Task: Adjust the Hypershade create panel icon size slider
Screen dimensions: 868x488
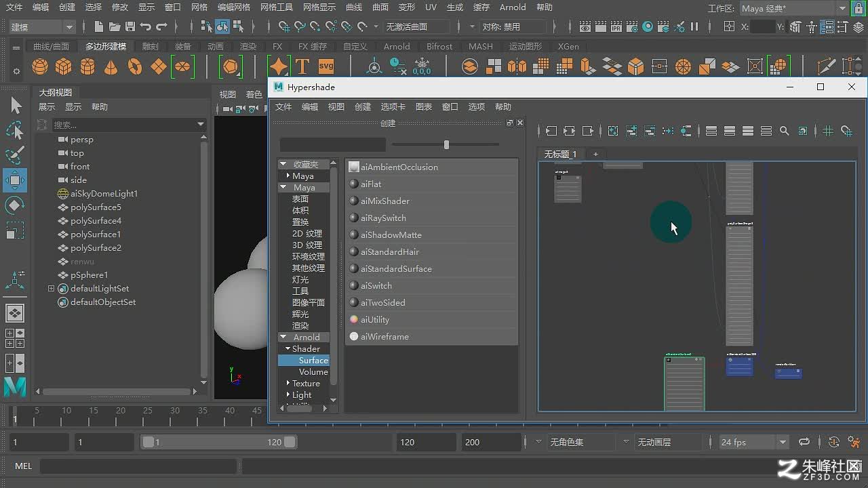Action: coord(446,144)
